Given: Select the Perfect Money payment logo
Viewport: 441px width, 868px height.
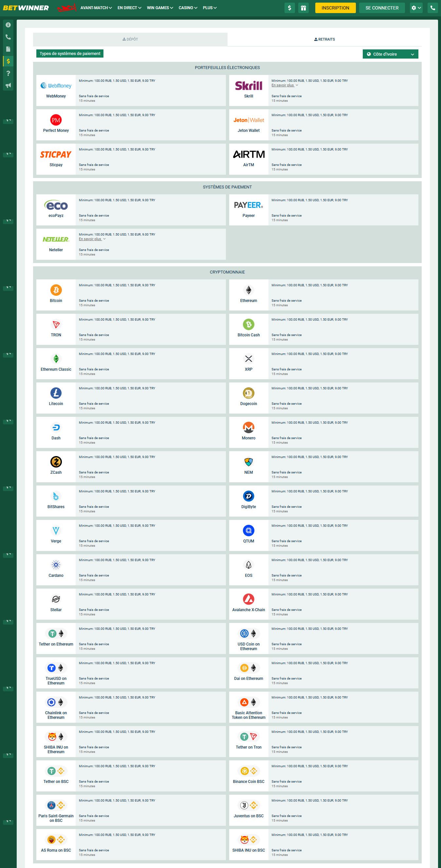Looking at the screenshot, I should click(x=56, y=120).
